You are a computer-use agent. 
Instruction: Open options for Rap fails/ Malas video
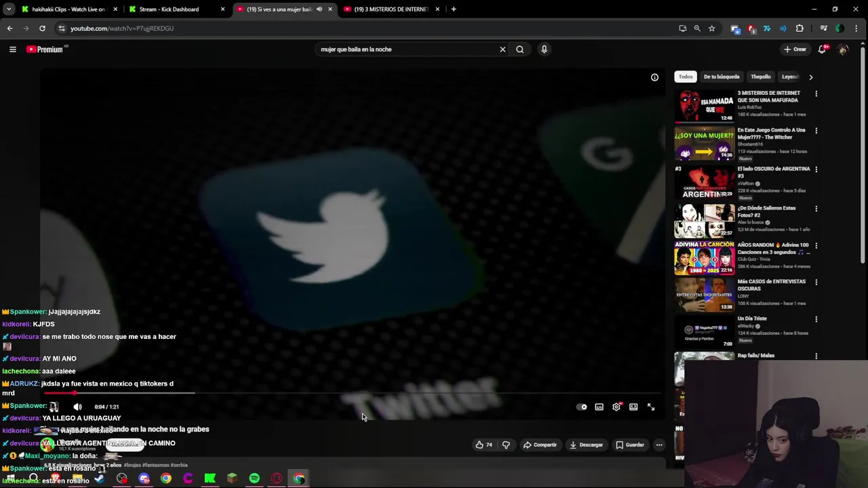click(x=816, y=356)
